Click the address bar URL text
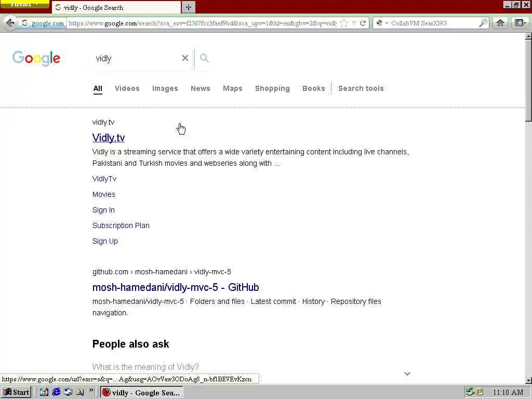The height and width of the screenshot is (399, 532). pyautogui.click(x=203, y=23)
